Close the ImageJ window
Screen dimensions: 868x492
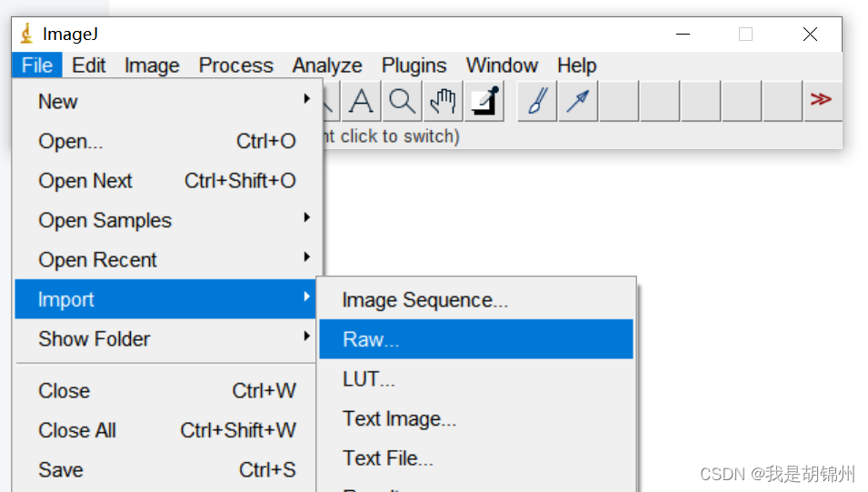tap(810, 35)
